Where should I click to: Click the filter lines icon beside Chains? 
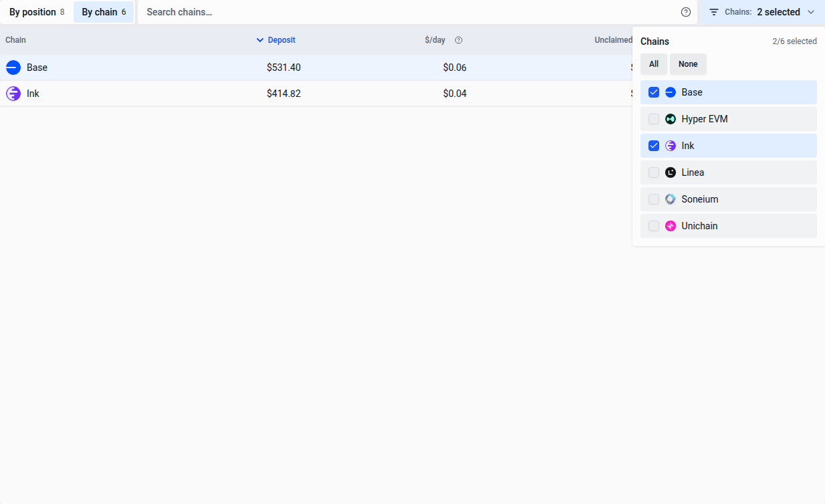(x=714, y=12)
